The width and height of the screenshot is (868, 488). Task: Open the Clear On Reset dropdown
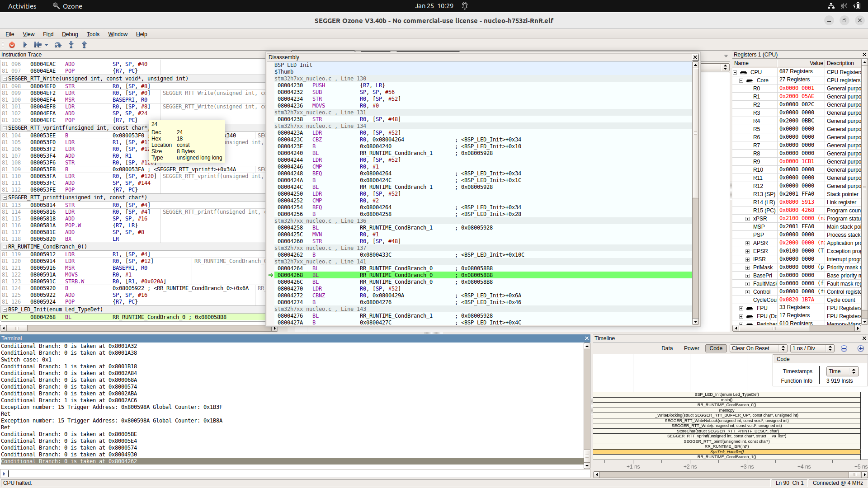[x=759, y=348]
